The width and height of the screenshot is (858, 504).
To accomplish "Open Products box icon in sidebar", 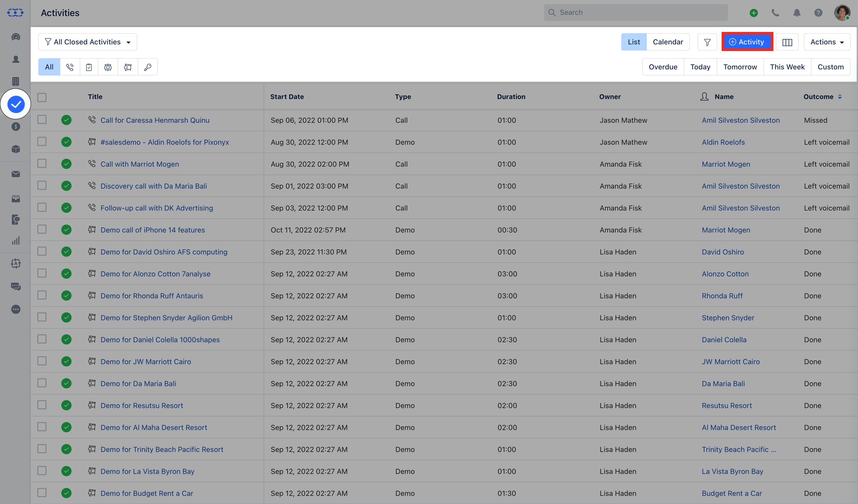I will (16, 149).
